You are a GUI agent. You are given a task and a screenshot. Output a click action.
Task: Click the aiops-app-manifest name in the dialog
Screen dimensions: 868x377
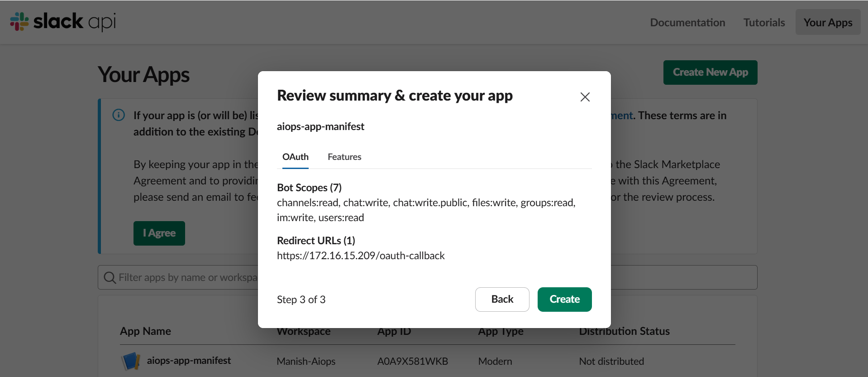320,126
